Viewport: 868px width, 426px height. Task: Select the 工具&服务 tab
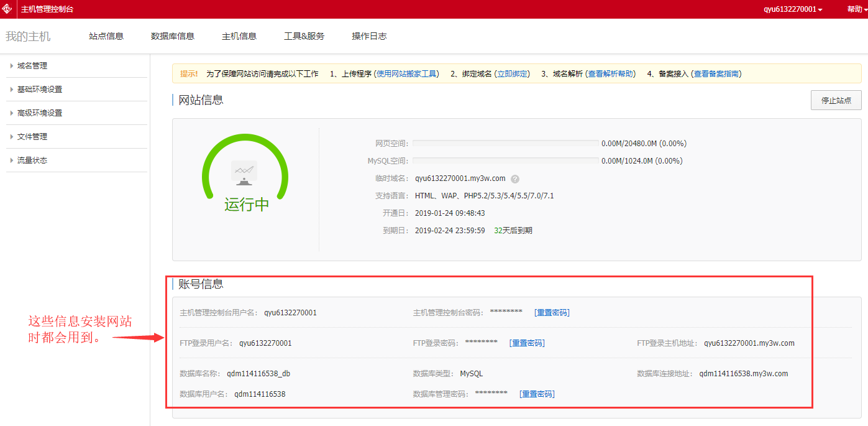tap(304, 36)
